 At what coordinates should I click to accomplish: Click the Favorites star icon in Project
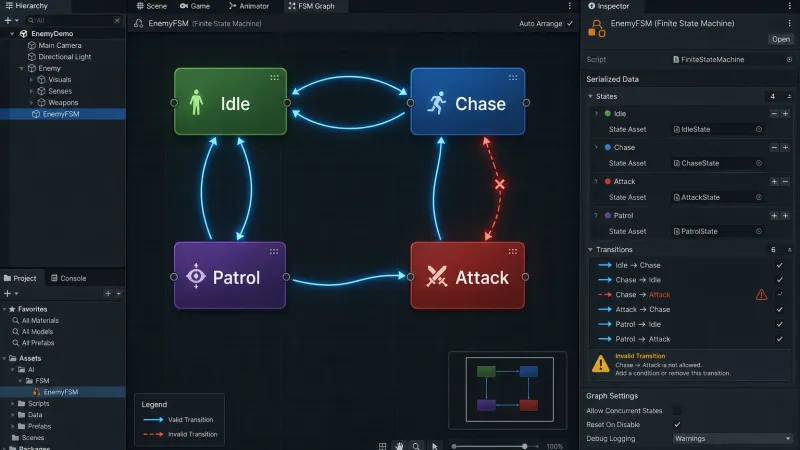12,309
